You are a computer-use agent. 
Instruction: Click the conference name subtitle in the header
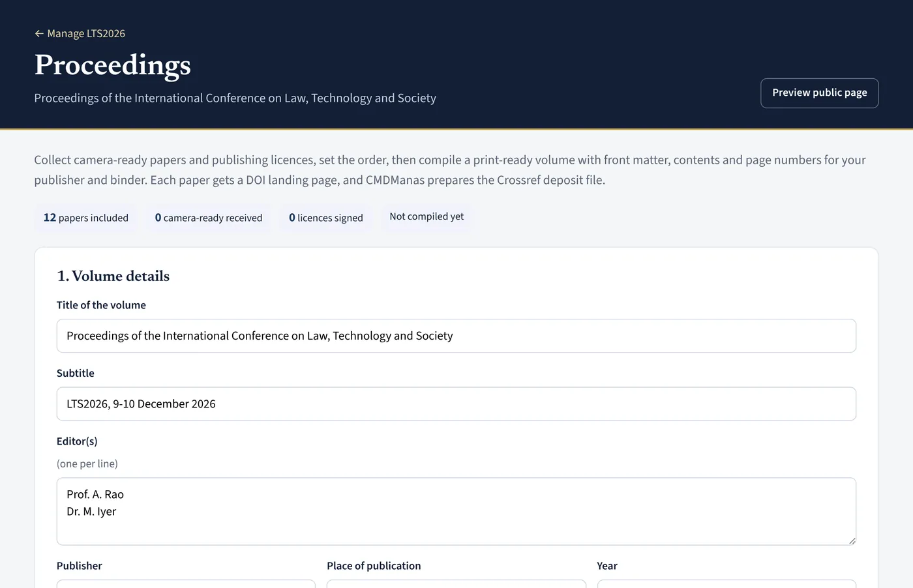pos(235,98)
